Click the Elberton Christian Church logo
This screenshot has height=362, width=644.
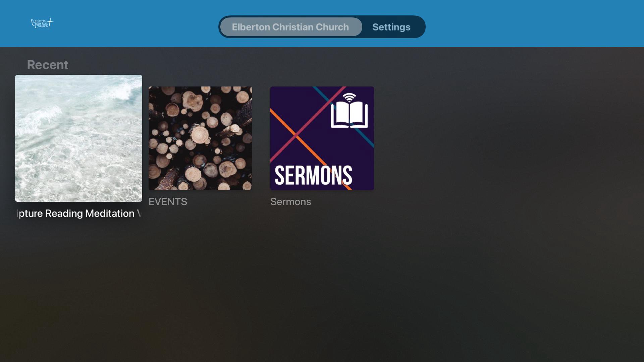coord(42,23)
